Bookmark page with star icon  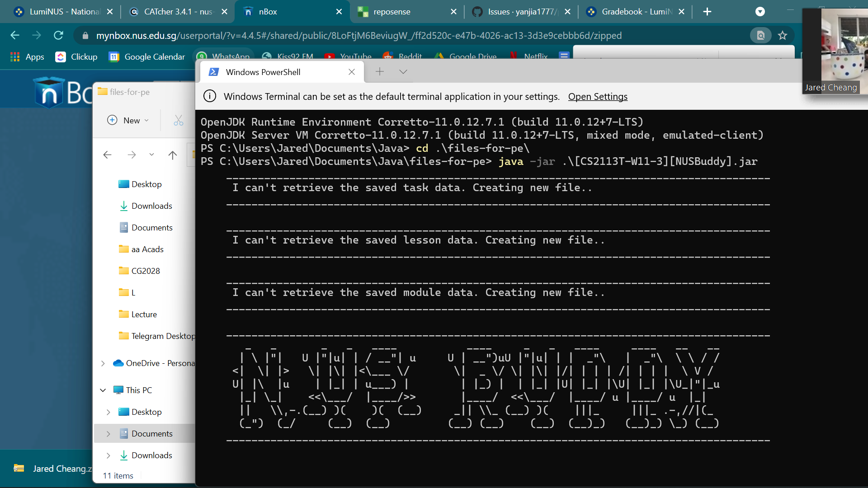click(783, 35)
